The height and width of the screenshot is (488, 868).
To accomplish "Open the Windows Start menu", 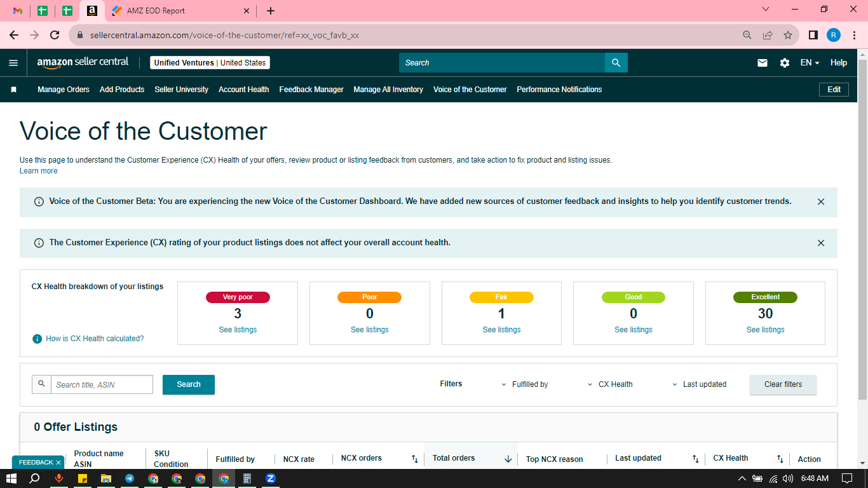I will [x=12, y=478].
